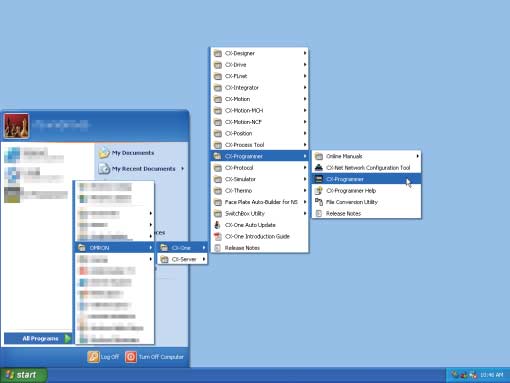
Task: Open CX-One Auto Update
Action: pos(260,225)
